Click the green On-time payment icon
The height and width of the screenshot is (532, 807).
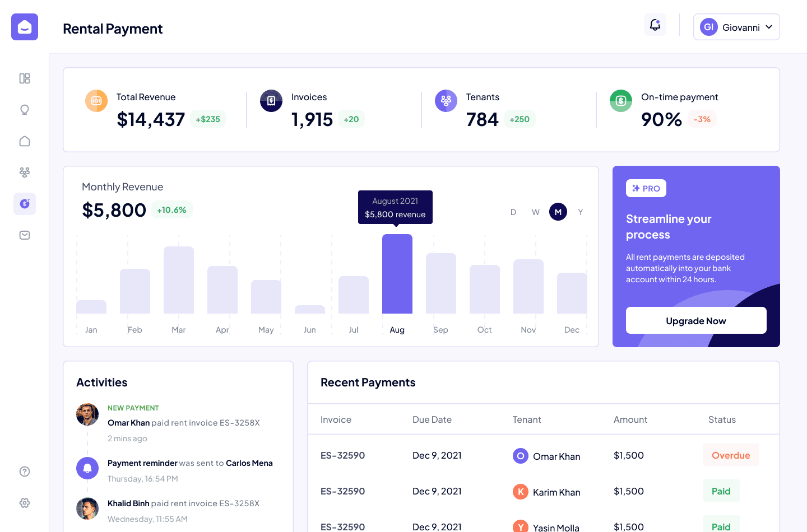(x=621, y=101)
